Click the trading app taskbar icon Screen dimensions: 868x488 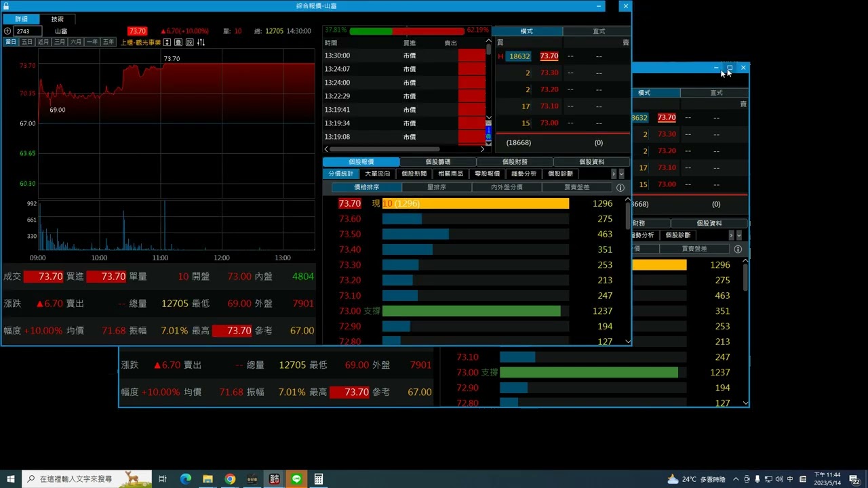274,479
